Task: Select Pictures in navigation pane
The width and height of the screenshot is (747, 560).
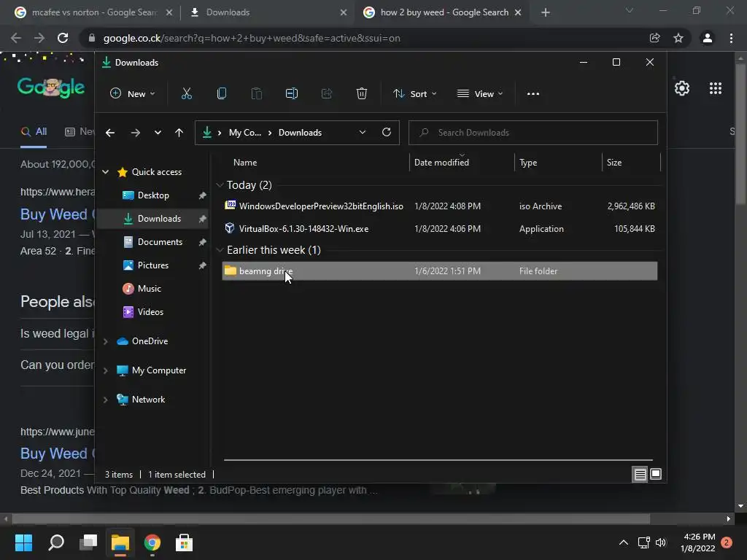Action: pos(152,265)
